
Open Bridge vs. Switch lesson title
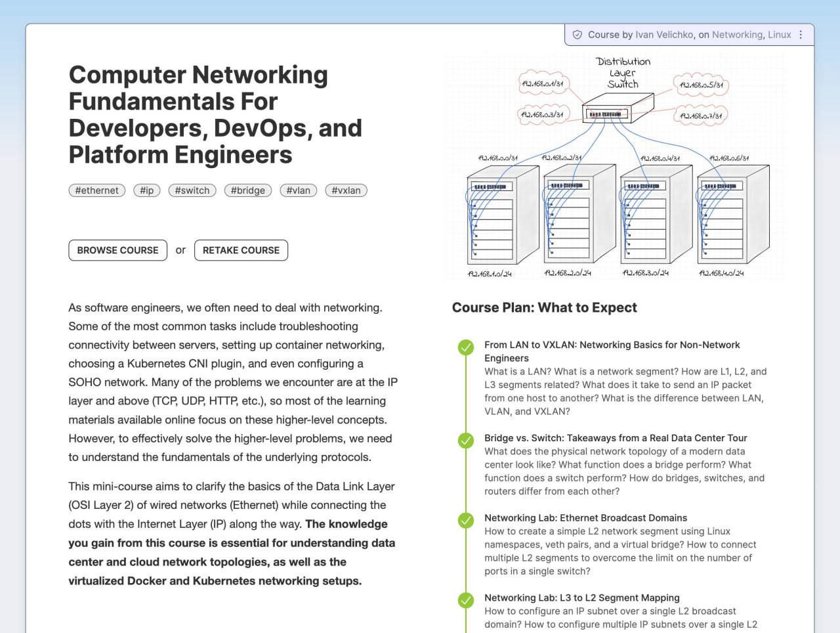coord(616,438)
